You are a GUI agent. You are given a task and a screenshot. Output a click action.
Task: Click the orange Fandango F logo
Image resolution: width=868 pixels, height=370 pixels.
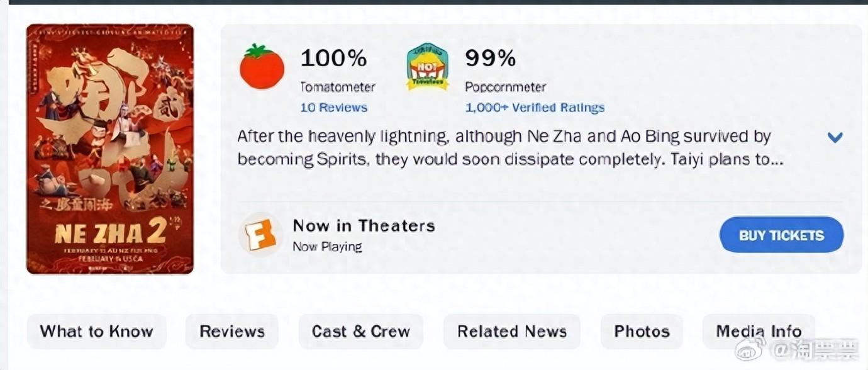tap(260, 234)
